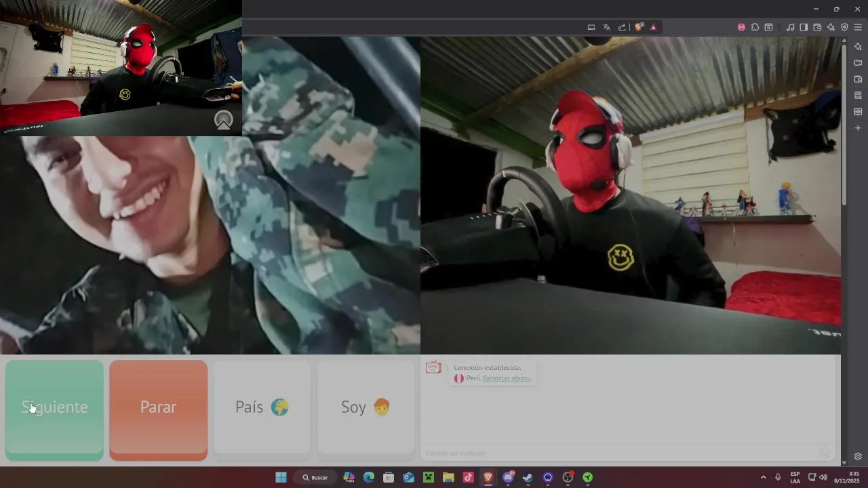Focus the Escribe un mensaje field
The height and width of the screenshot is (488, 868).
620,453
